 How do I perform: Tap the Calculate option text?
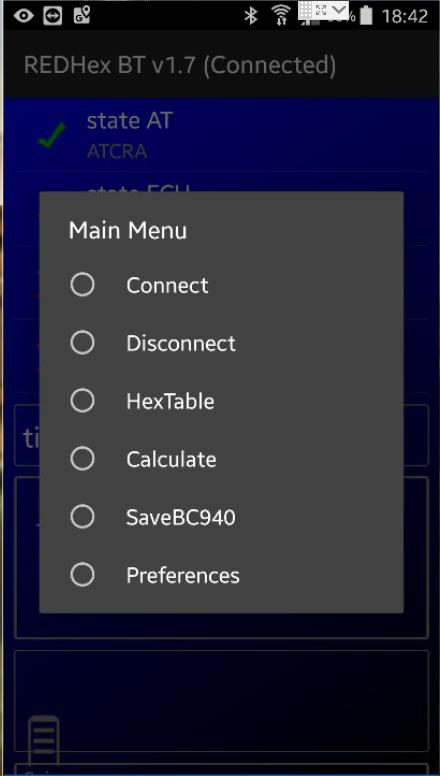pos(171,460)
